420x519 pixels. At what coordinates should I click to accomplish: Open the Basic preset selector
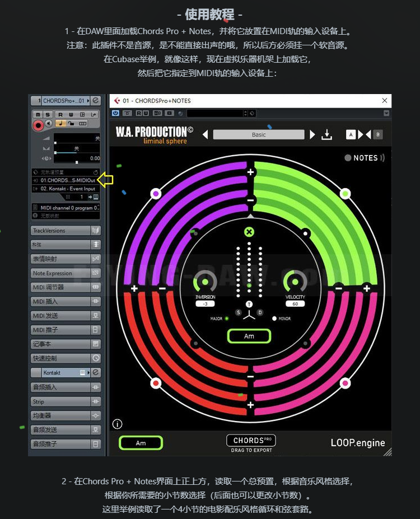tap(259, 135)
